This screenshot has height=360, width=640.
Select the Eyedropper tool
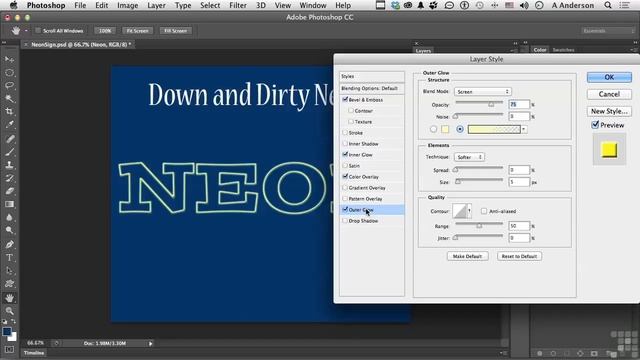coord(9,124)
